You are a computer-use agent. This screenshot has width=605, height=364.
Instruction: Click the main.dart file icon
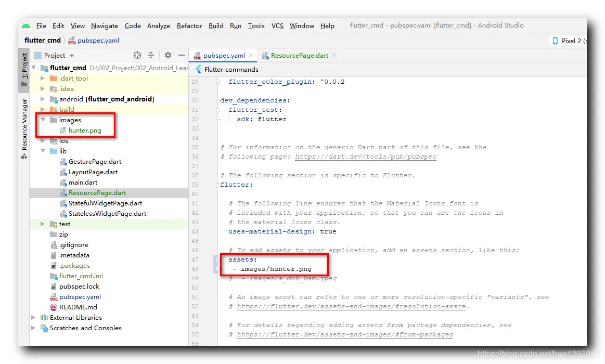point(63,183)
